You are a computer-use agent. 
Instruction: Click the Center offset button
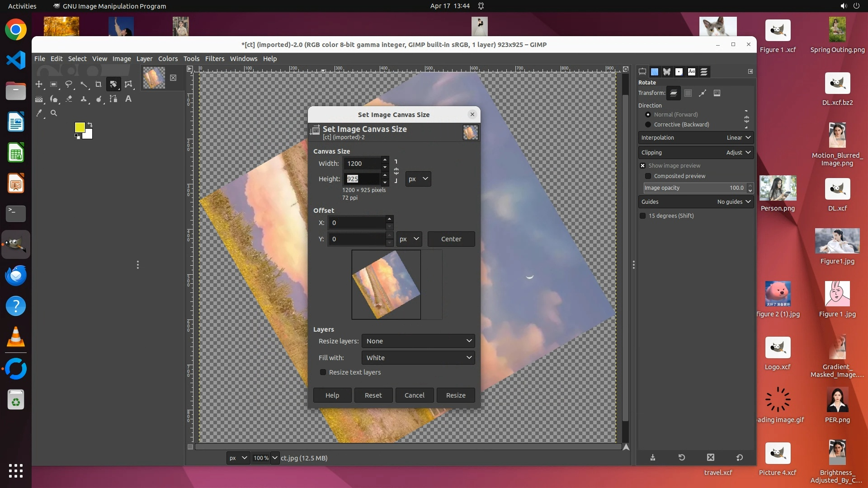click(451, 239)
